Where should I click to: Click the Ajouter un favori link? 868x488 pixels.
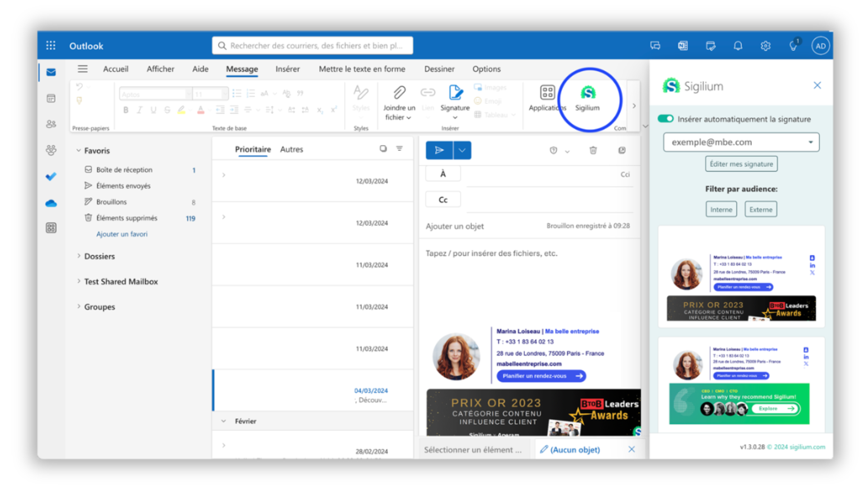pyautogui.click(x=122, y=234)
